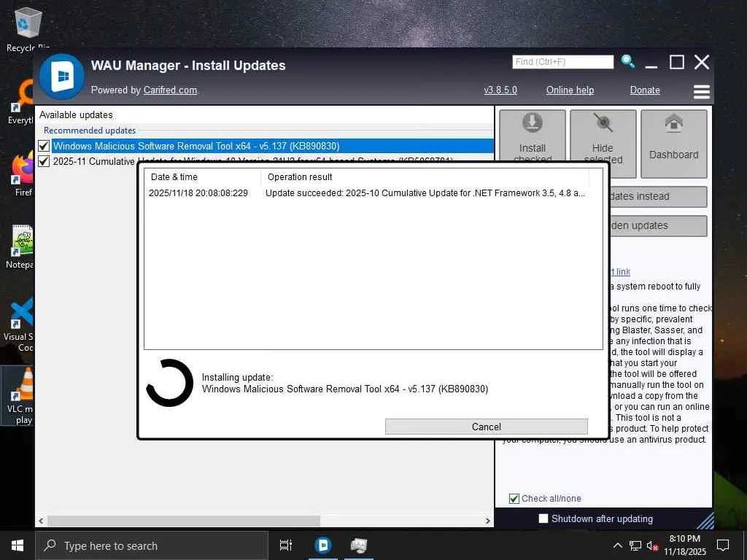Select Firefox desktop shortcut
The height and width of the screenshot is (560, 747).
[23, 174]
